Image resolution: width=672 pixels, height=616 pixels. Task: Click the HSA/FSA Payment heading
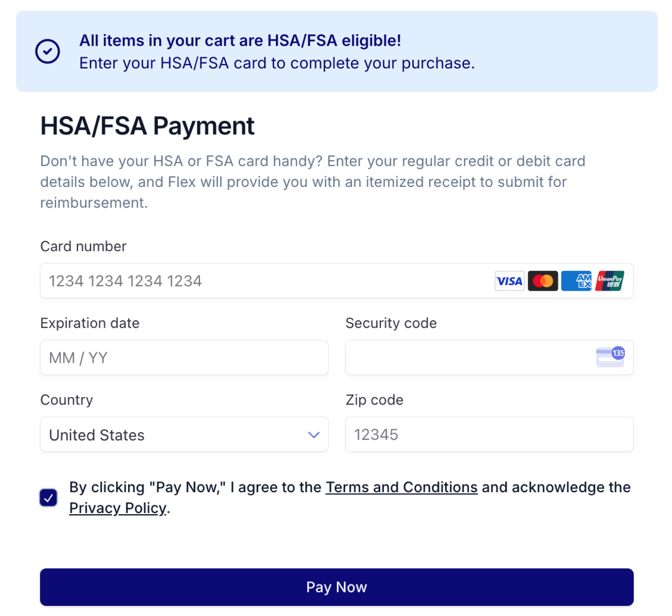click(x=147, y=126)
